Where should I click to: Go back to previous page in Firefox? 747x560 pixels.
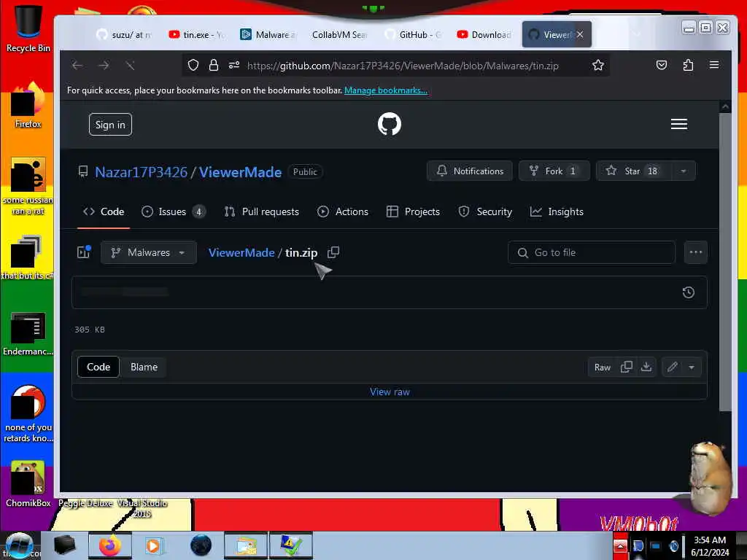(x=77, y=65)
